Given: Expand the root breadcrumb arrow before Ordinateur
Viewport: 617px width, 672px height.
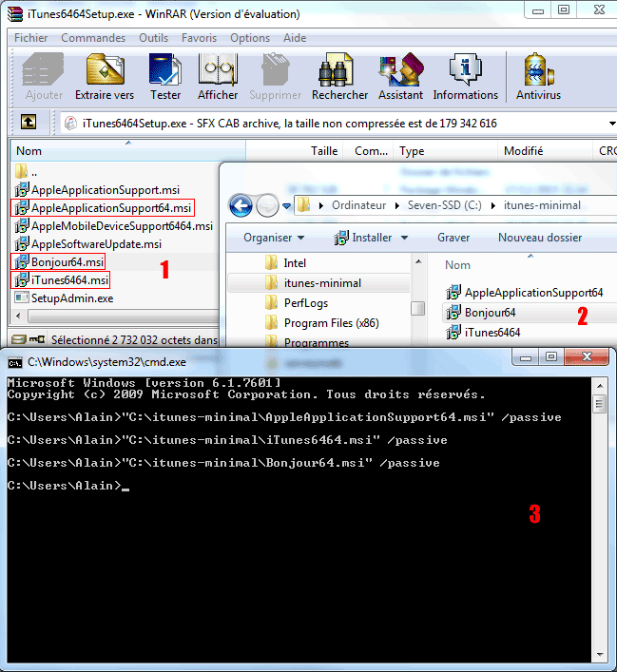Looking at the screenshot, I should tap(321, 205).
